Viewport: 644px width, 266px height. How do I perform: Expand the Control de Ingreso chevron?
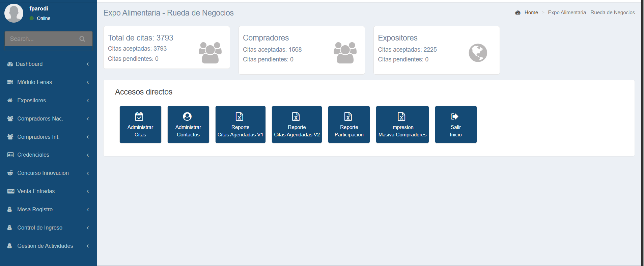click(88, 228)
